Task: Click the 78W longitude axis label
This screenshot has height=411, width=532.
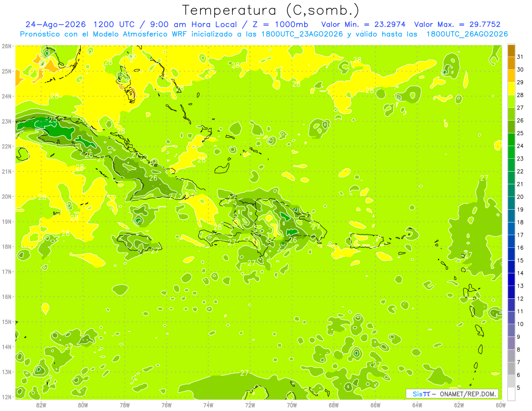Action: [x=125, y=405]
